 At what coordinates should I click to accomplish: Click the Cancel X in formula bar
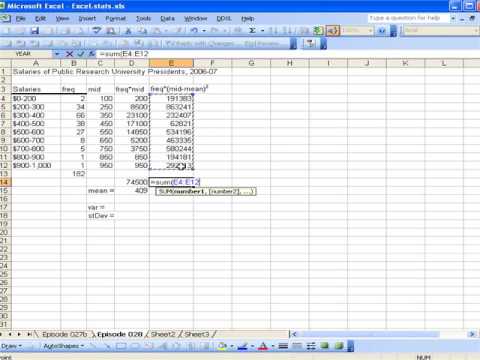(x=69, y=54)
